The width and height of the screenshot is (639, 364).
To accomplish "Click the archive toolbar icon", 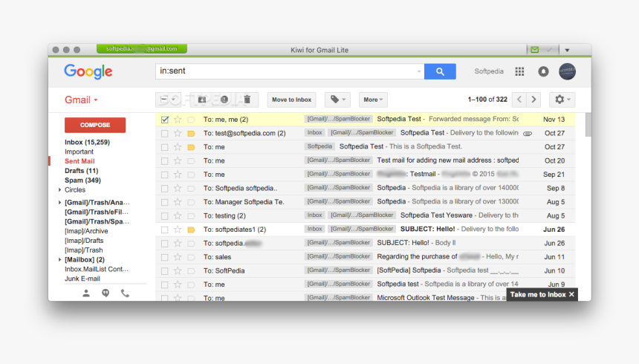I will tap(201, 100).
